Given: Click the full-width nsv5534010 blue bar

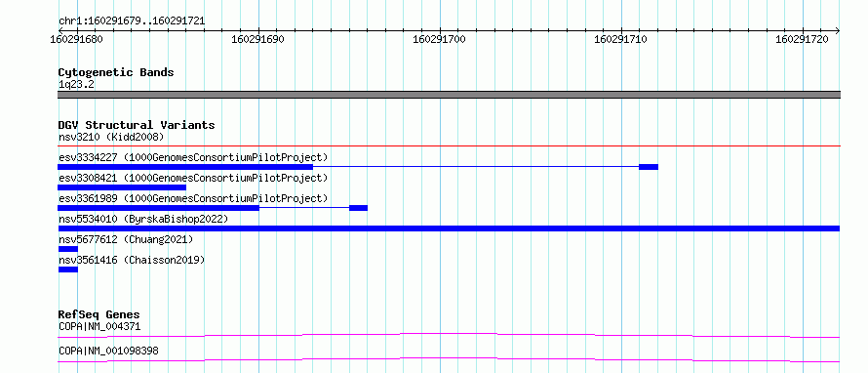Looking at the screenshot, I should tap(449, 228).
